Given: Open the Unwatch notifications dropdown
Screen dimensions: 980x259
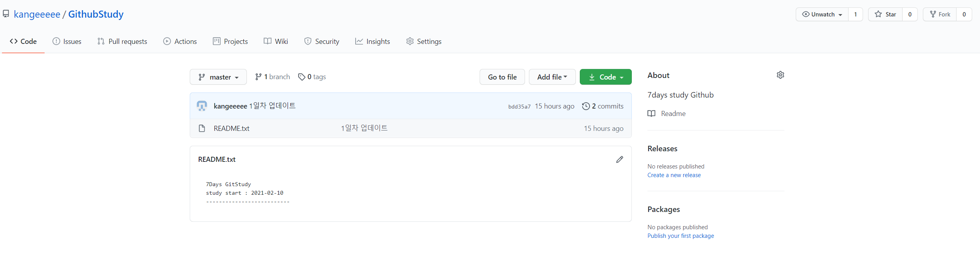Looking at the screenshot, I should 822,14.
